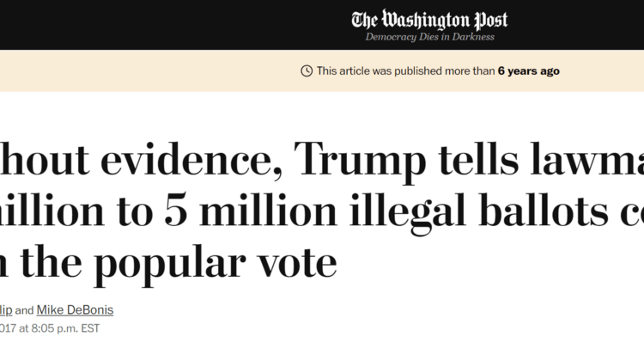Click 'This article was published more than' text
Image resolution: width=644 pixels, height=349 pixels.
point(405,71)
